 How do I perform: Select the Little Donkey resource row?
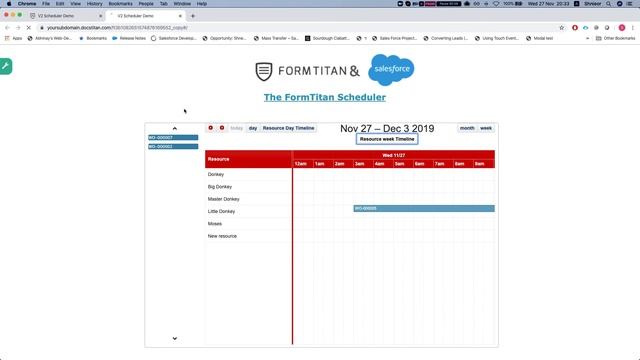(x=248, y=211)
